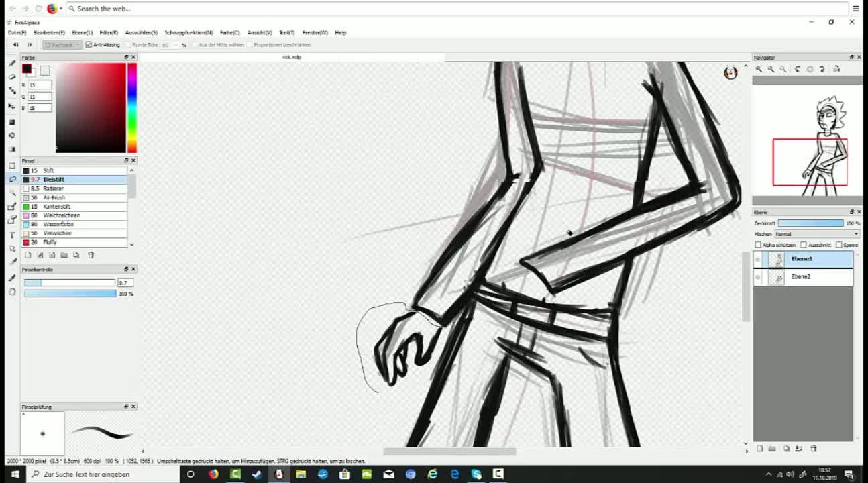Rotate view right in Navigator
The height and width of the screenshot is (483, 868).
[822, 69]
